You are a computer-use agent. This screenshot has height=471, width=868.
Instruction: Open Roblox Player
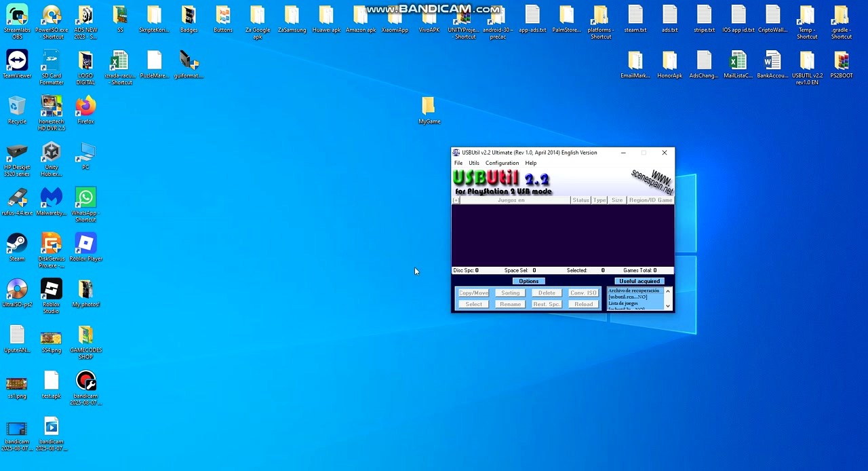pyautogui.click(x=85, y=244)
